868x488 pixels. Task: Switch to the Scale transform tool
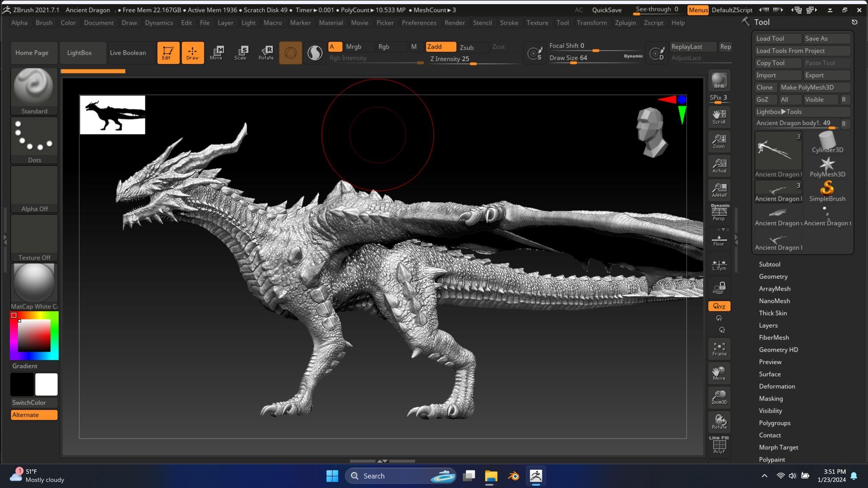(x=241, y=53)
